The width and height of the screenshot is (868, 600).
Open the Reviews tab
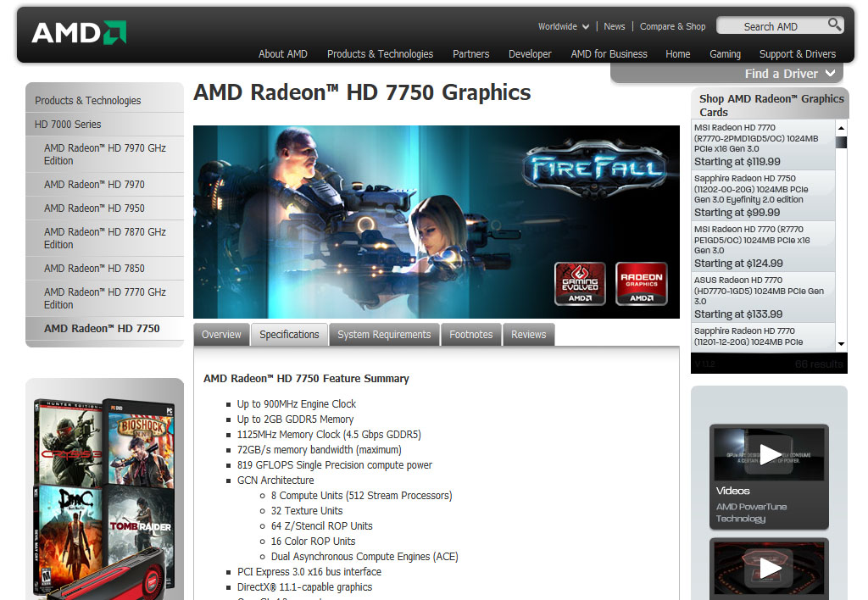click(x=529, y=334)
